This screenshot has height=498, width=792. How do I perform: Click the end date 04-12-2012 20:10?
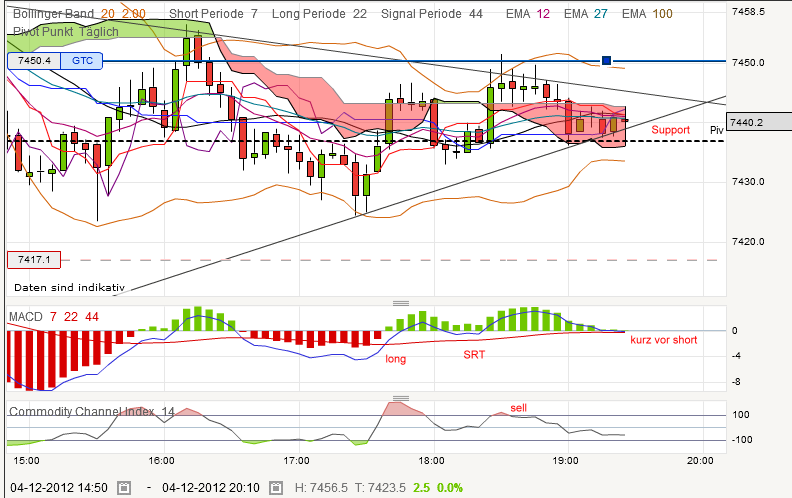coord(211,488)
